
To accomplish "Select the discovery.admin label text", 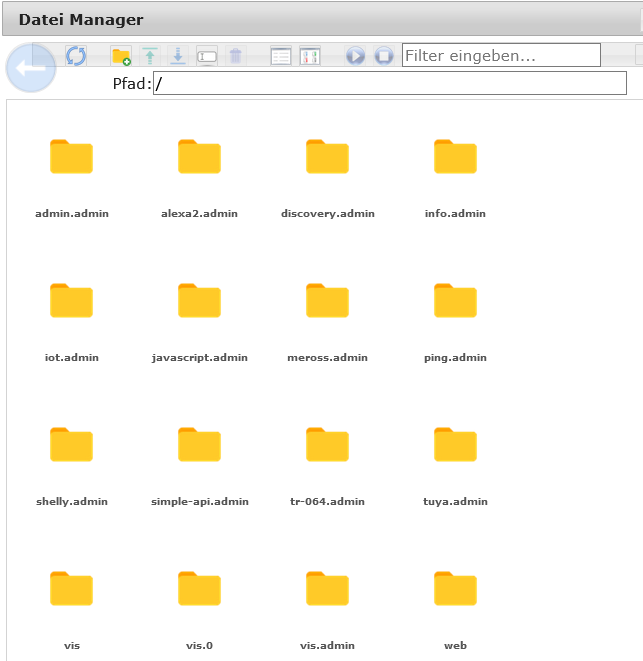I will coord(328,214).
